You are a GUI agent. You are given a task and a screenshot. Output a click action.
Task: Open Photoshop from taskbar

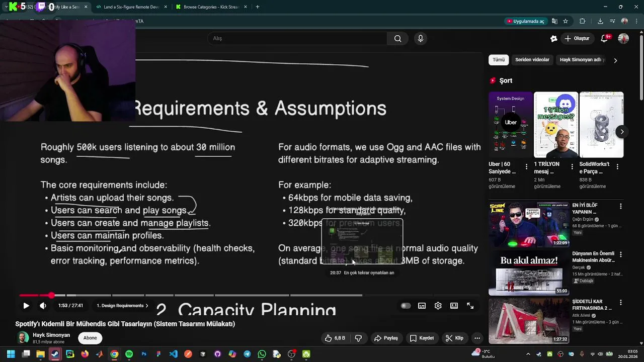144,354
